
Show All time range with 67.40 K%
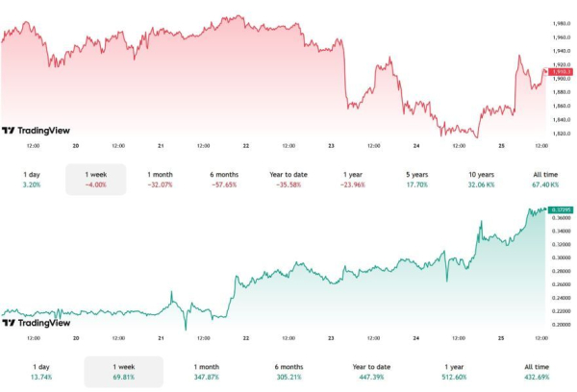point(544,179)
